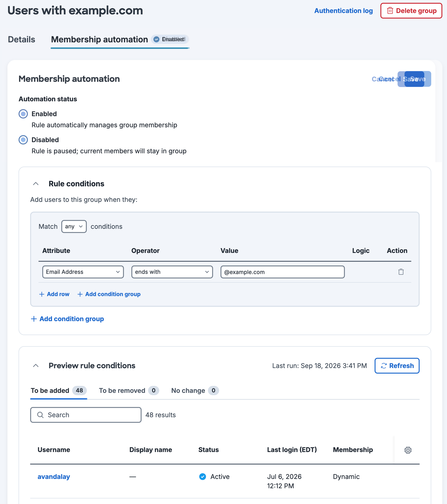Switch to the No change tab
447x504 pixels.
tap(195, 390)
